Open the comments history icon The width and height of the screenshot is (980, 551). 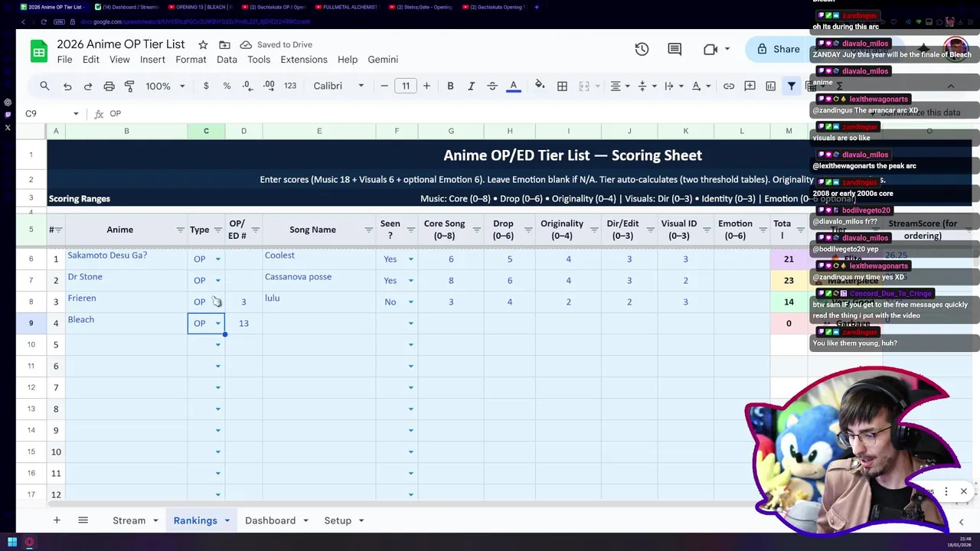675,49
